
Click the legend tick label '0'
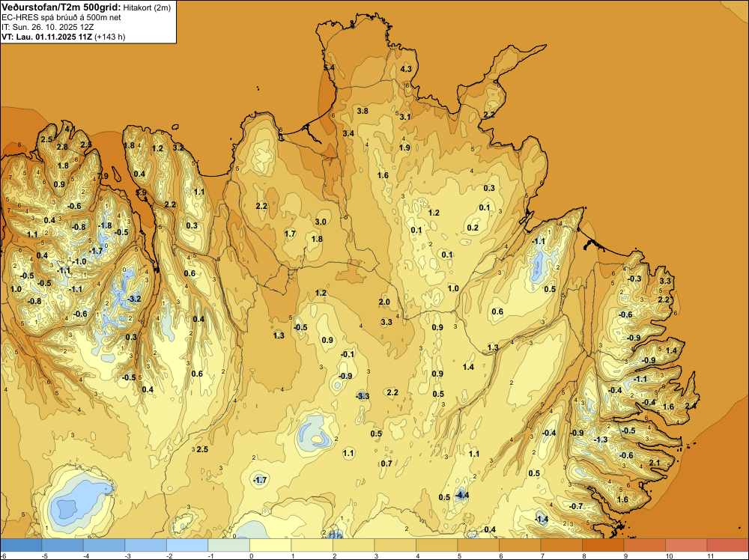coord(251,556)
